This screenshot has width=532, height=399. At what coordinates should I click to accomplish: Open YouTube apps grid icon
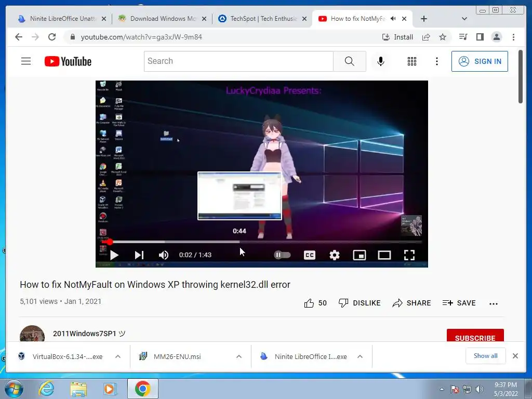click(x=411, y=61)
